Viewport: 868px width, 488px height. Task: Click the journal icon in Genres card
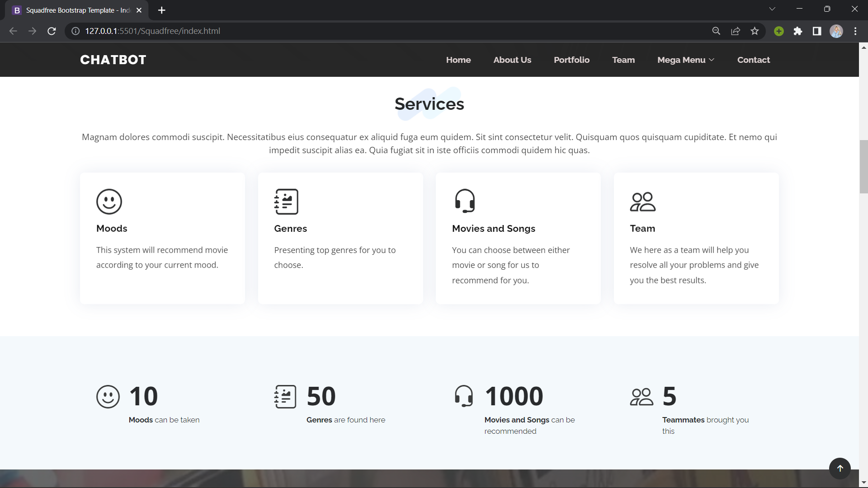coord(286,202)
